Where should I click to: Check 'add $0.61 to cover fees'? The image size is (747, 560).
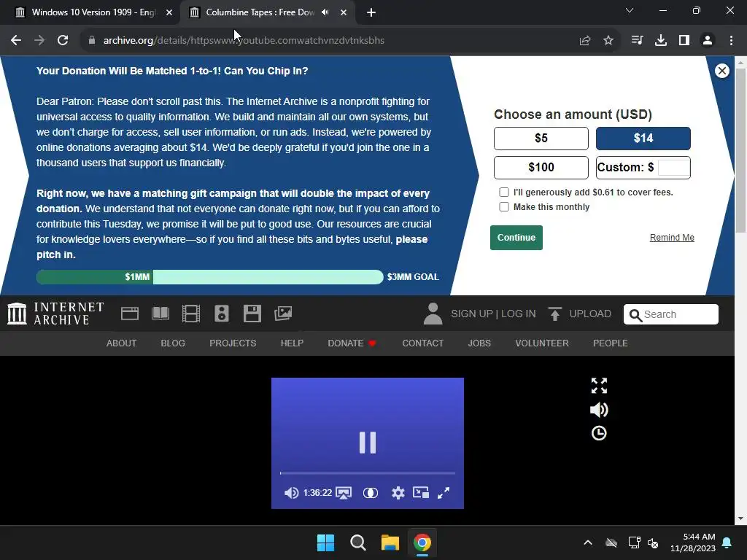click(503, 192)
